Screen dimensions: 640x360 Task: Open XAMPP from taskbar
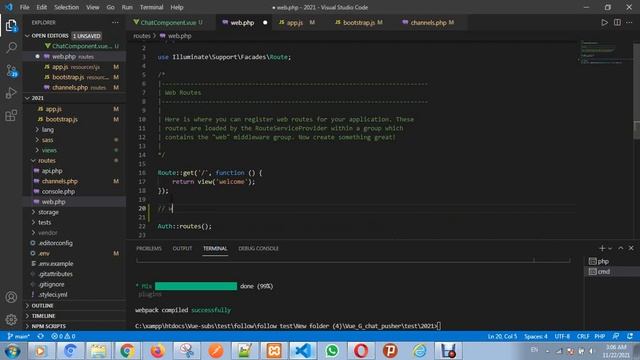pos(274,351)
